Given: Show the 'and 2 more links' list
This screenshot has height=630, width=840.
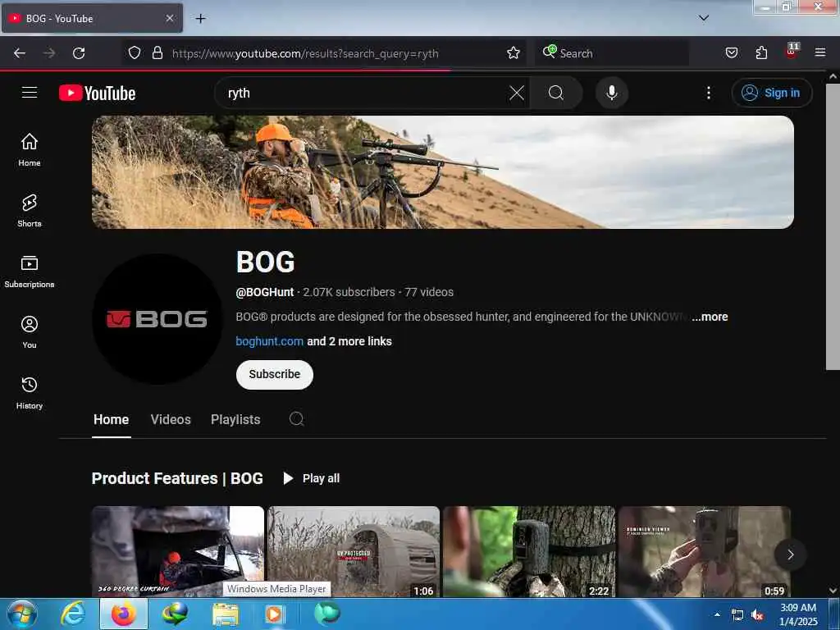Looking at the screenshot, I should coord(349,341).
